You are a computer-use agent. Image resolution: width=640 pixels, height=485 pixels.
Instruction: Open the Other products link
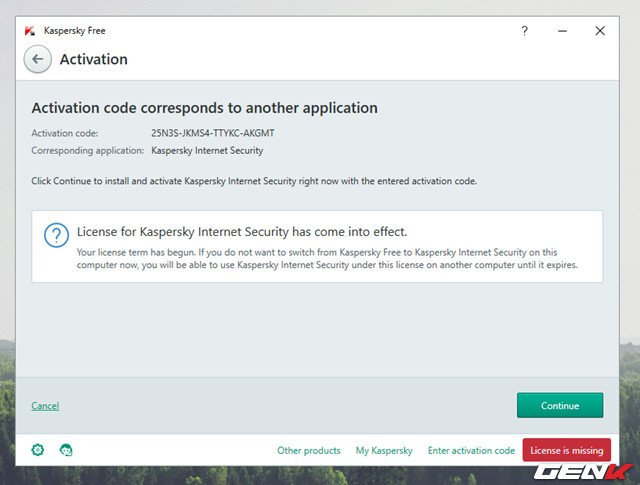(x=309, y=450)
